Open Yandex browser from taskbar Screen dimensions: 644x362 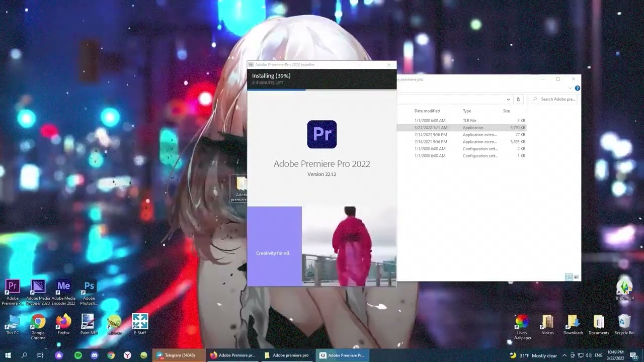pos(127,355)
